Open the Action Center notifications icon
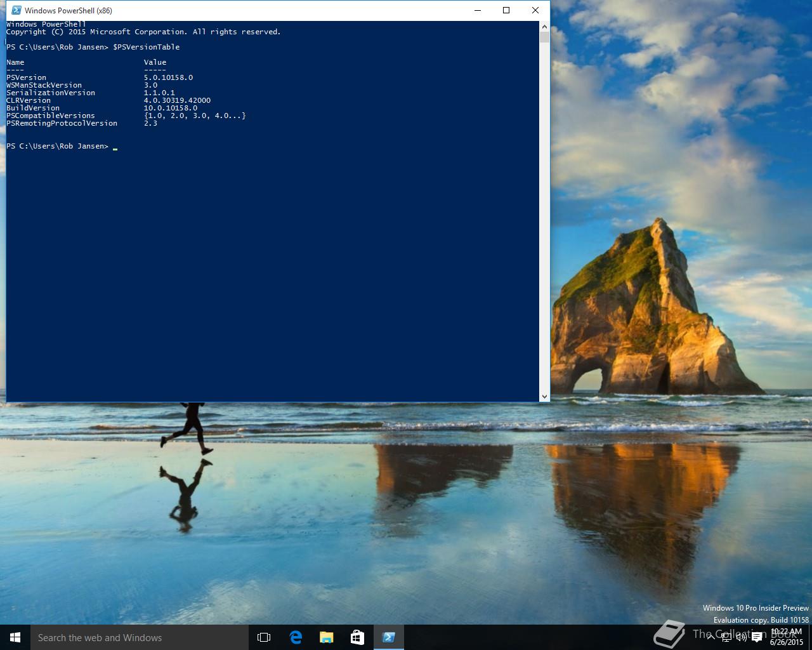812x650 pixels. (757, 637)
